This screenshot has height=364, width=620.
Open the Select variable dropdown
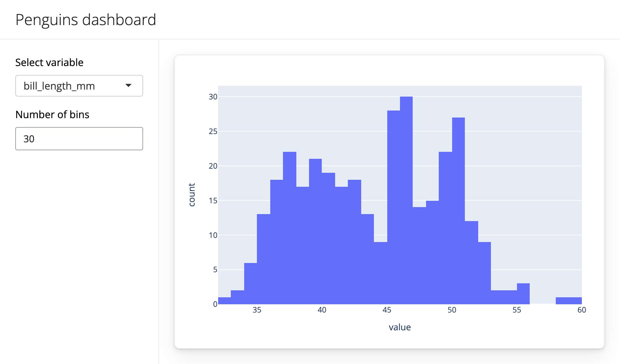(79, 86)
